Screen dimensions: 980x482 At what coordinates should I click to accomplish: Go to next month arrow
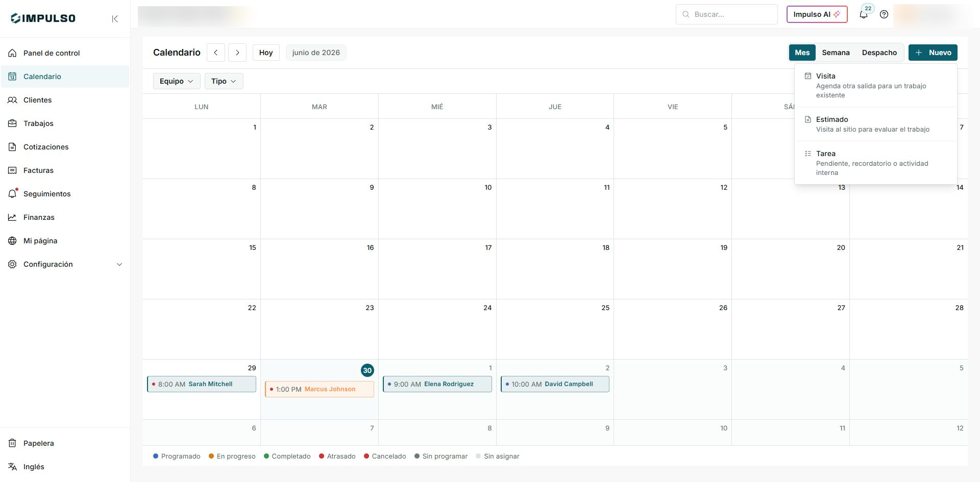tap(237, 53)
